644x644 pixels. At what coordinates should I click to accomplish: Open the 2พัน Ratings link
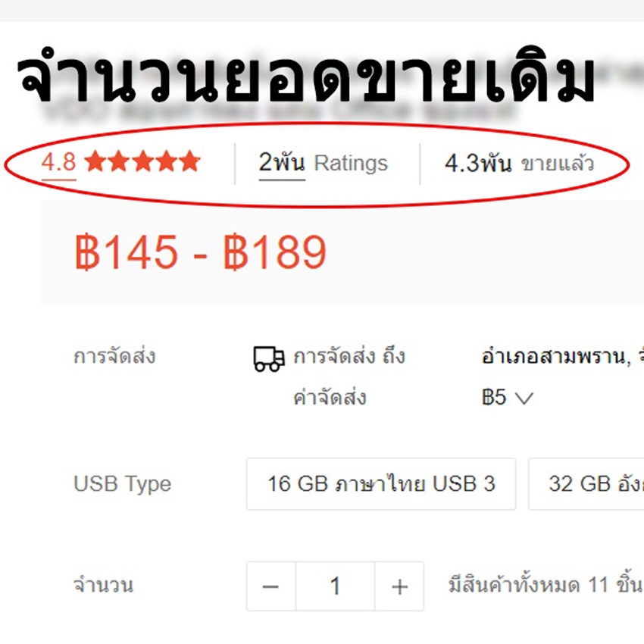[x=324, y=163]
